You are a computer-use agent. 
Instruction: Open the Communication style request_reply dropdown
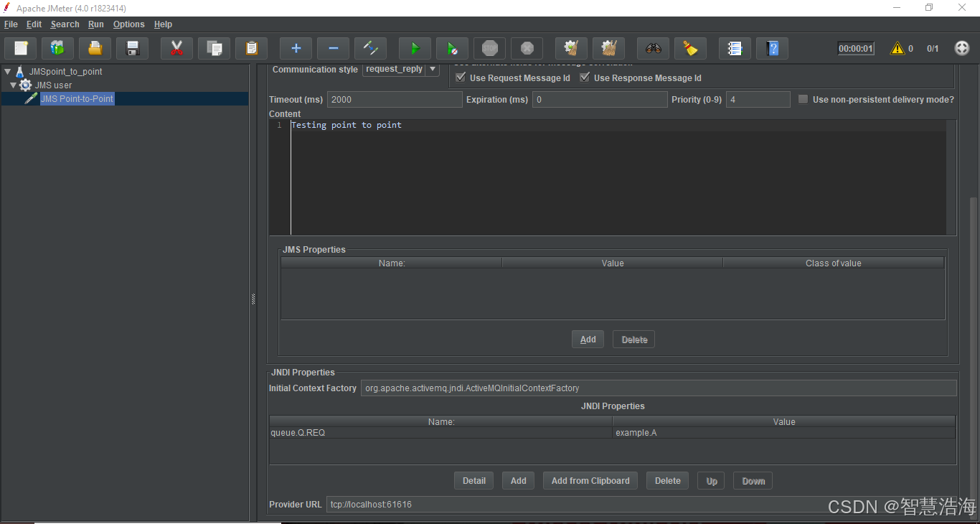point(432,69)
